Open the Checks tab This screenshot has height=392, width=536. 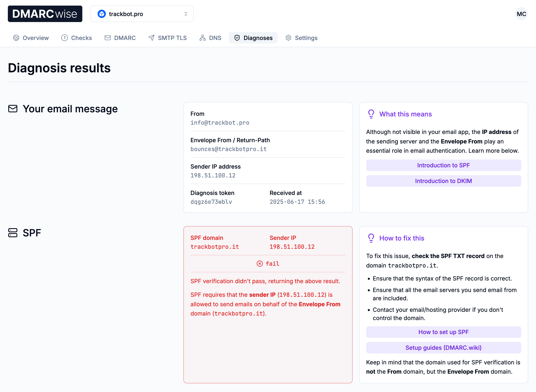pos(77,38)
